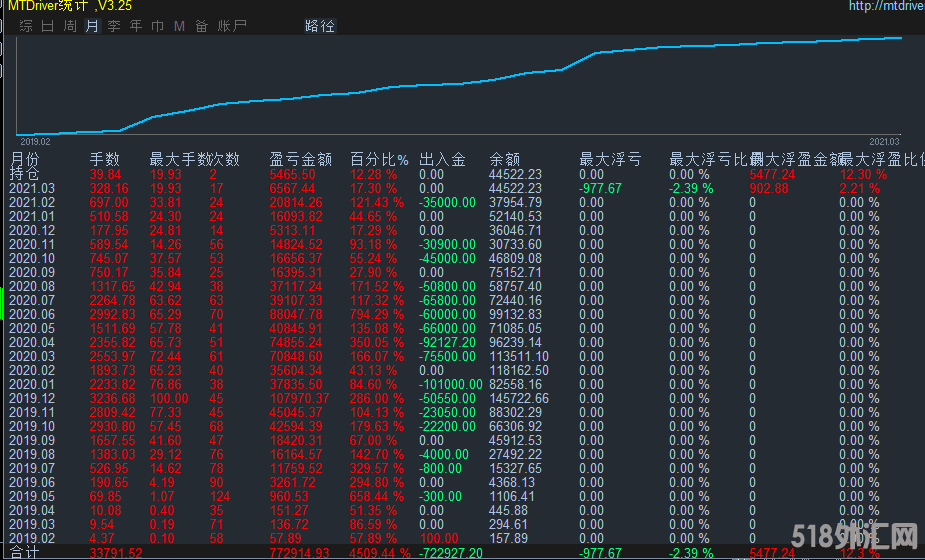Click total profit 772914.93

pyautogui.click(x=299, y=554)
